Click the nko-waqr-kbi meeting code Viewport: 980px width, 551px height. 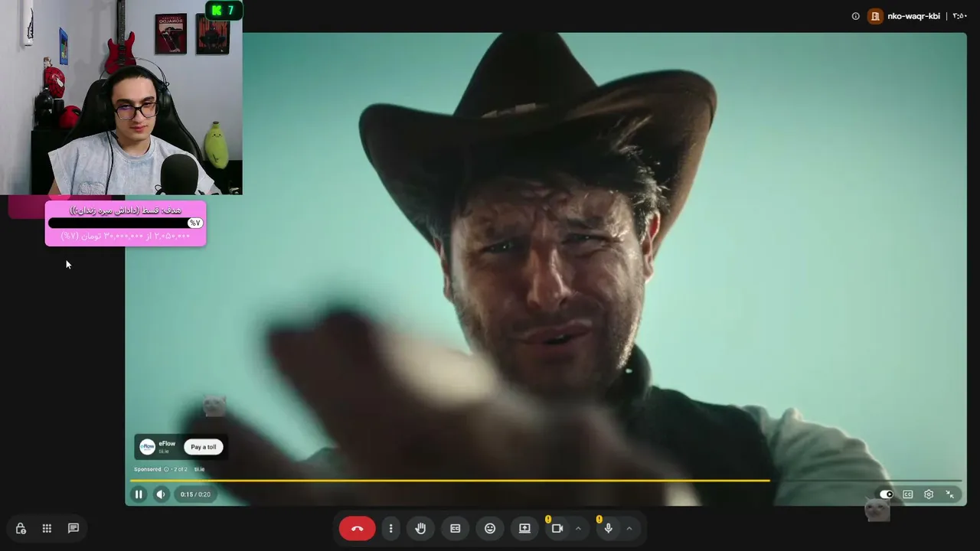[x=913, y=16]
